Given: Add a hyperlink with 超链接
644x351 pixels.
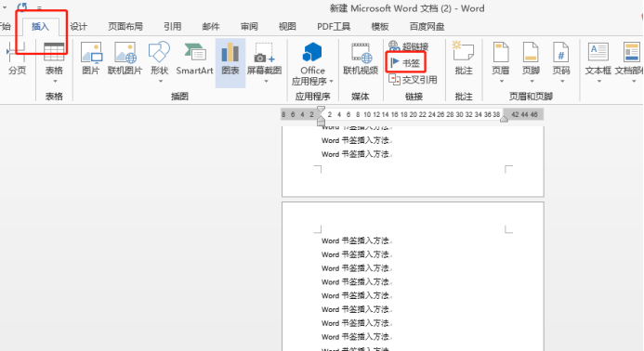Looking at the screenshot, I should coord(409,46).
